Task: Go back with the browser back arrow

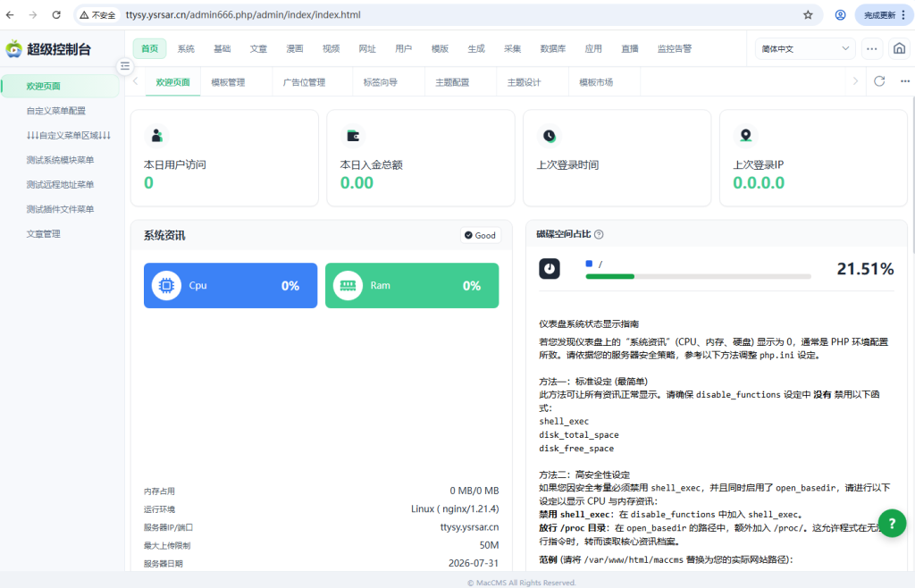Action: (x=10, y=14)
